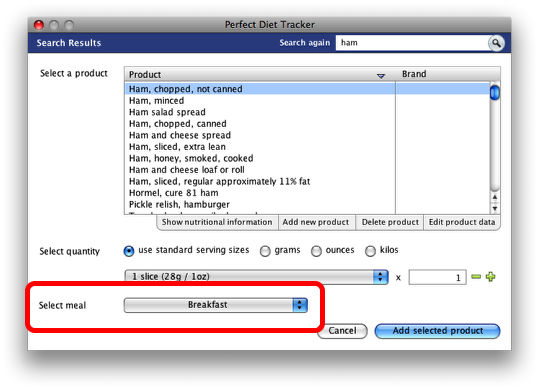Viewport: 540px width, 390px height.
Task: Click the Cancel button
Action: tap(342, 331)
